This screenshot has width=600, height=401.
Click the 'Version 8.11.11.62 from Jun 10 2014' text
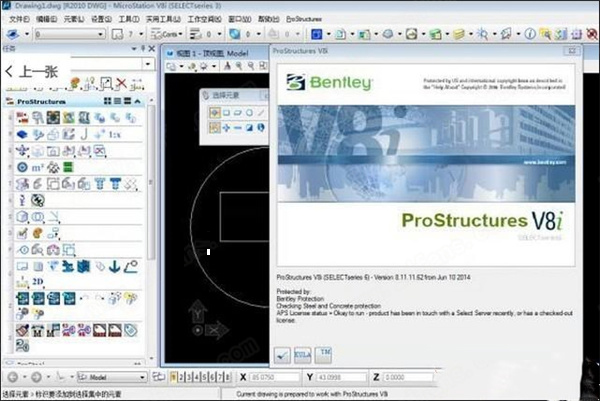pos(422,277)
